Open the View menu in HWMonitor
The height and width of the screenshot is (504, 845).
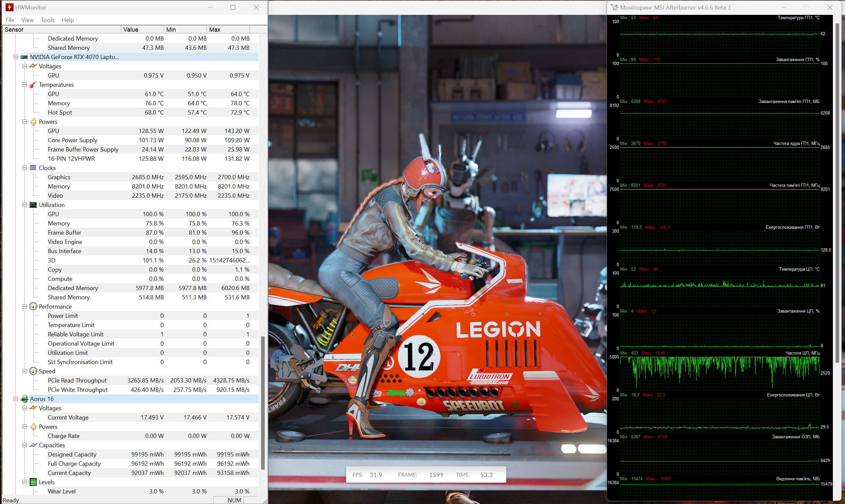pos(27,20)
